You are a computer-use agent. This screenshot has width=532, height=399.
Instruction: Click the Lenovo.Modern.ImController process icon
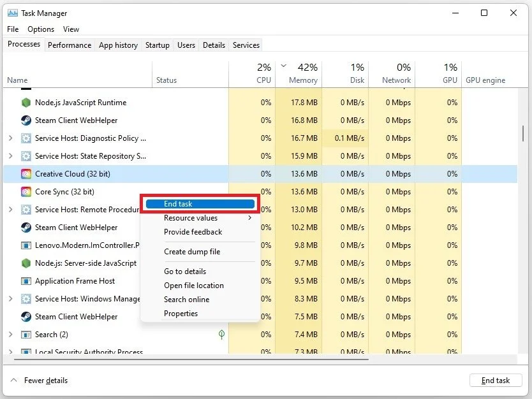(x=26, y=245)
